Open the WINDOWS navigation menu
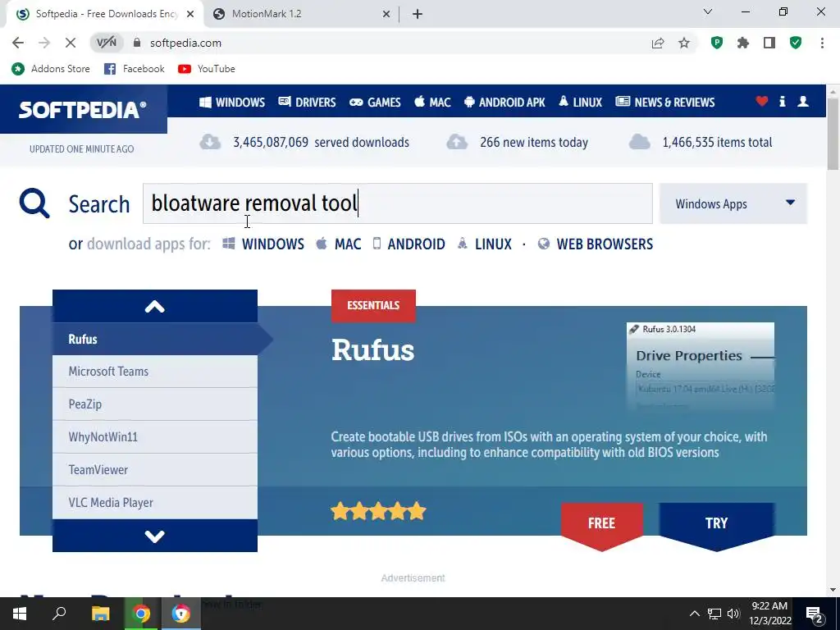840x630 pixels. click(x=232, y=102)
